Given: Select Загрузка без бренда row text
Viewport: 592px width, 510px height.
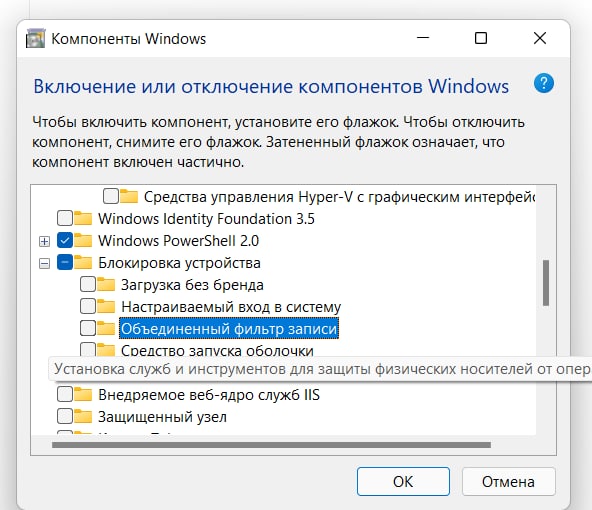Looking at the screenshot, I should click(192, 285).
